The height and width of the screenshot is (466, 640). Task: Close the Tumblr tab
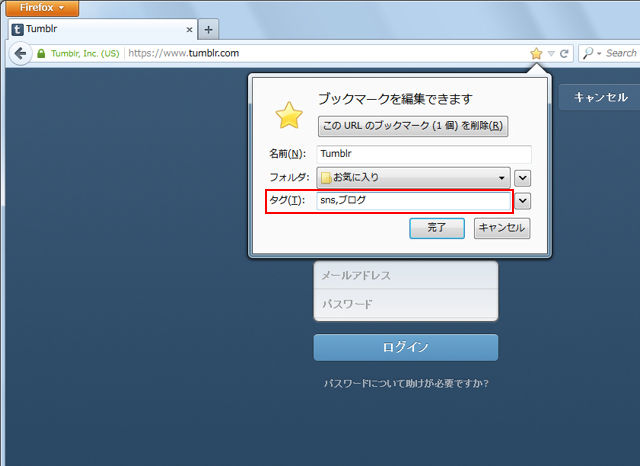[189, 30]
